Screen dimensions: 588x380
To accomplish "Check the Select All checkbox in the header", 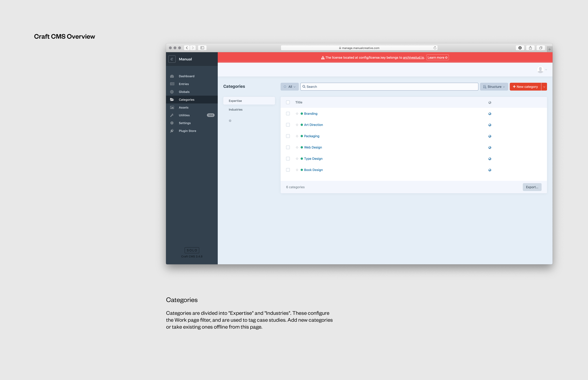I will (x=288, y=102).
